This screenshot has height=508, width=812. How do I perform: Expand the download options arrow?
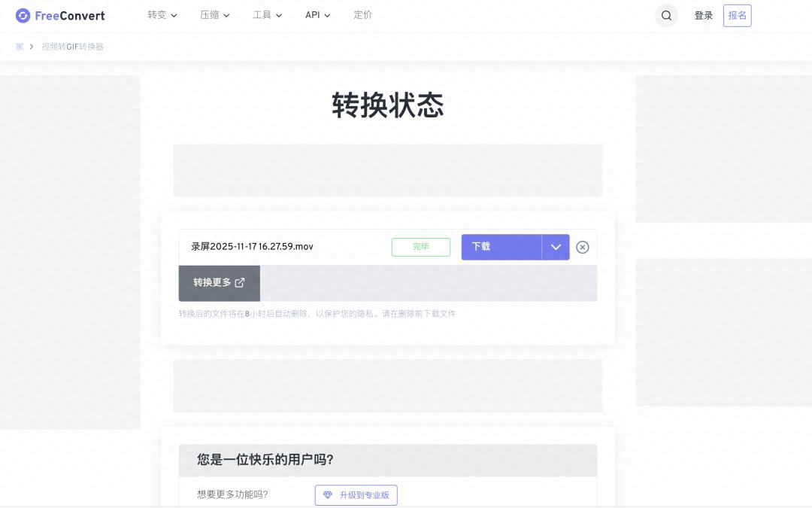(556, 248)
